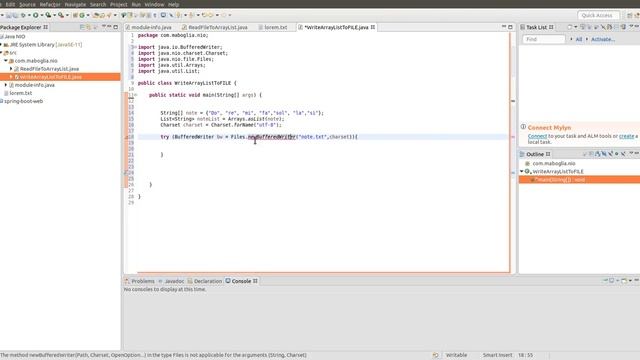Click the error text in status bar

pyautogui.click(x=153, y=355)
